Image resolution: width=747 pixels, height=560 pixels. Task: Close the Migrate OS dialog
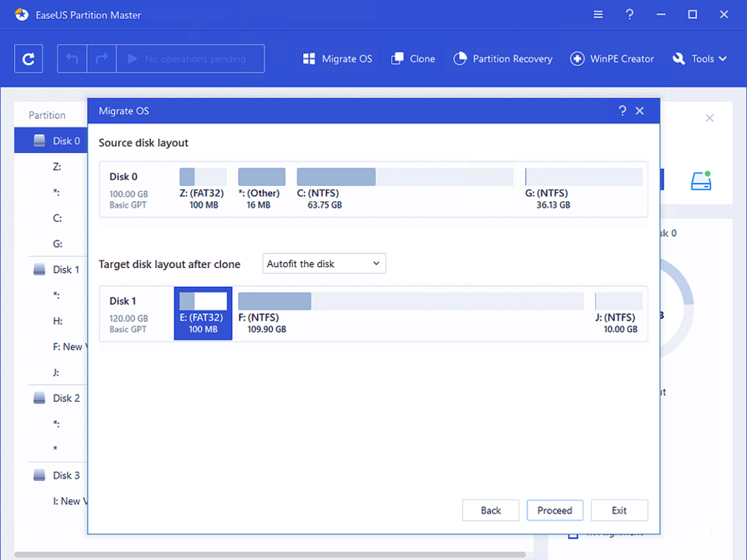[640, 111]
